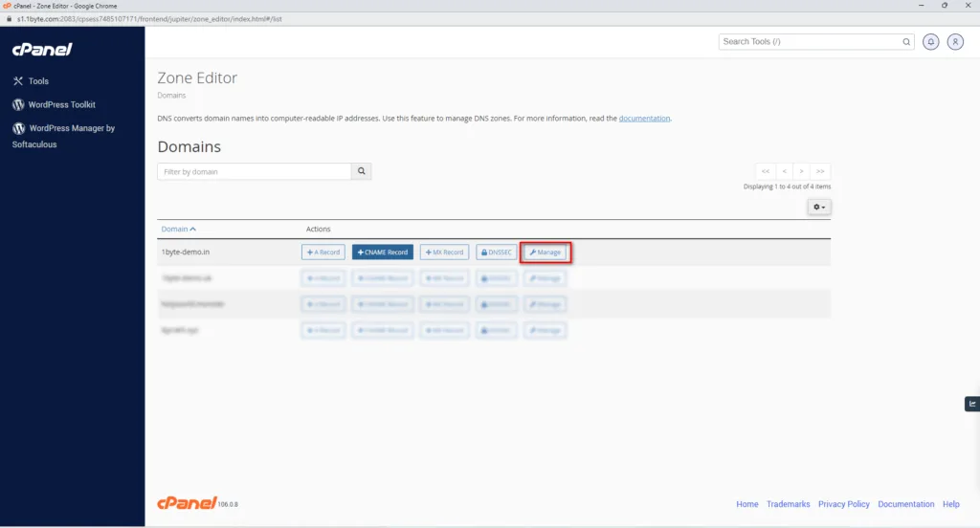
Task: Click the magnifier icon in Search Tools
Action: click(x=906, y=42)
